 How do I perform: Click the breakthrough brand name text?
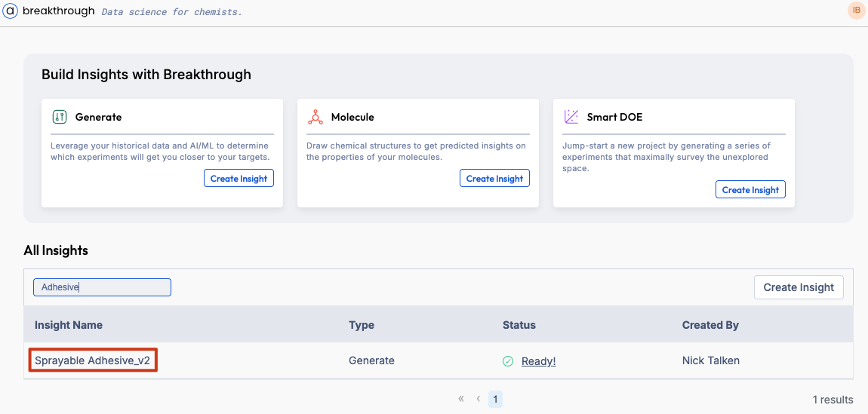click(59, 11)
